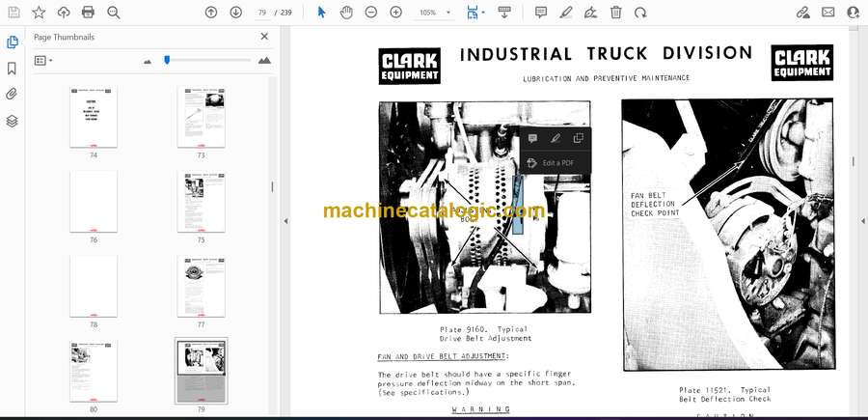Screen dimensions: 868x420
Task: Select page 73 thumbnail
Action: 201,117
